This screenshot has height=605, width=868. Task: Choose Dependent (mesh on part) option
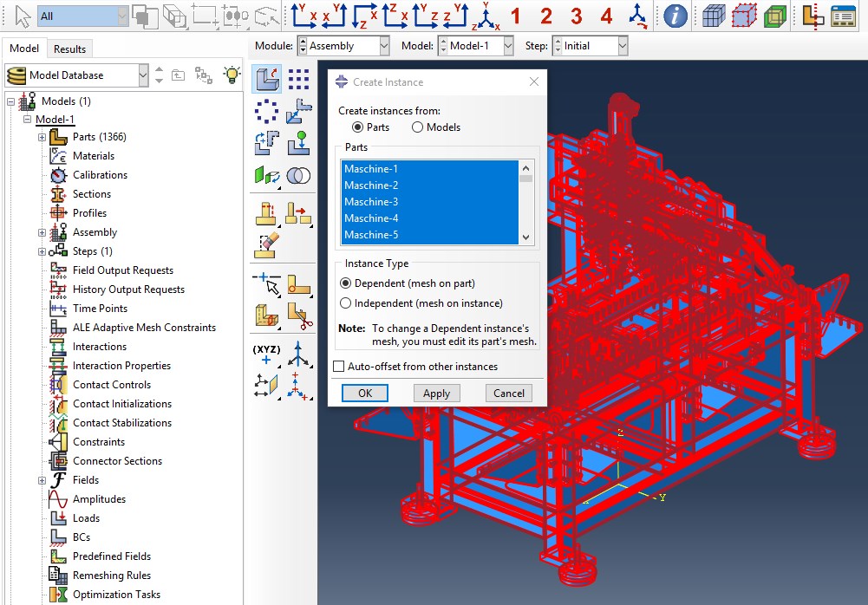coord(345,283)
